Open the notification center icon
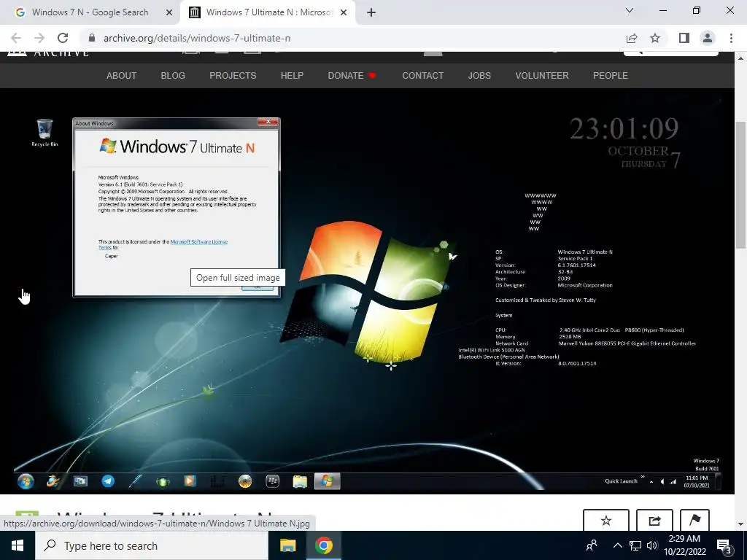Image resolution: width=747 pixels, height=560 pixels. coord(724,546)
